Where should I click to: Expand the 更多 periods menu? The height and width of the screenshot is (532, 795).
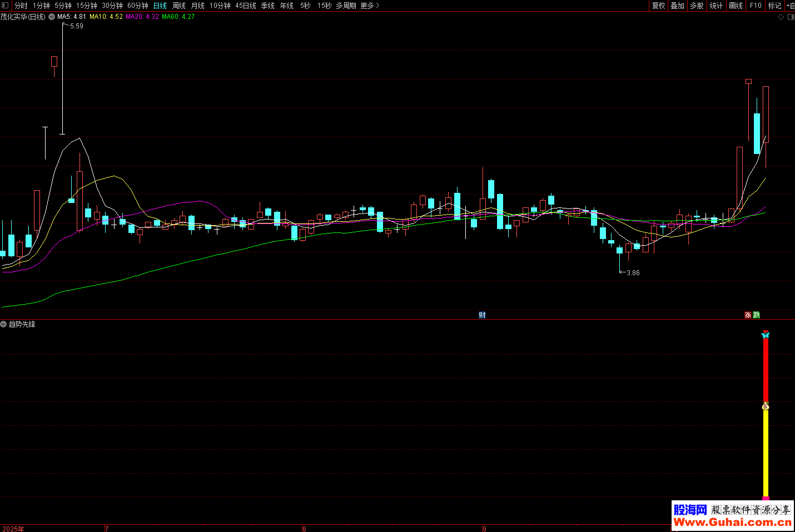[370, 6]
